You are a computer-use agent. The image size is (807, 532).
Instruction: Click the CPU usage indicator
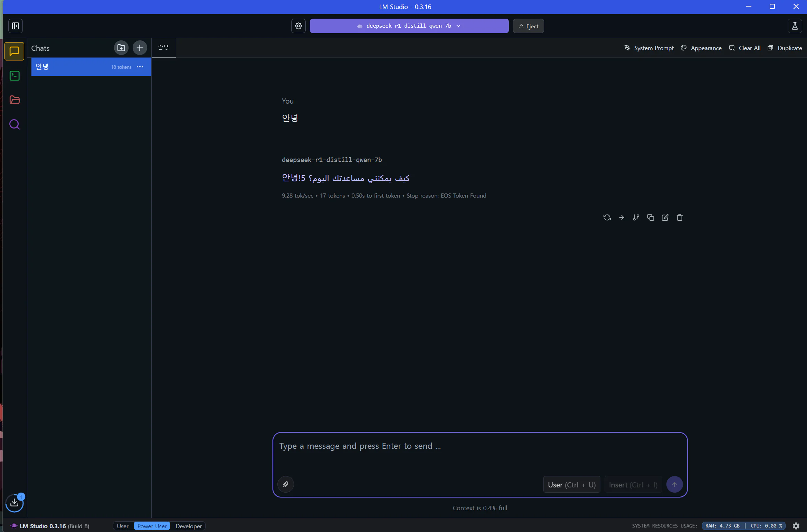point(766,526)
